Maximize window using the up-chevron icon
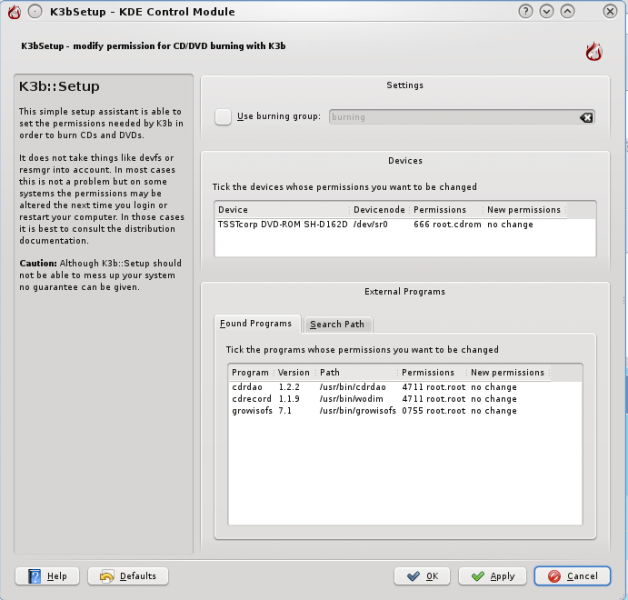Image resolution: width=628 pixels, height=600 pixels. click(x=567, y=11)
